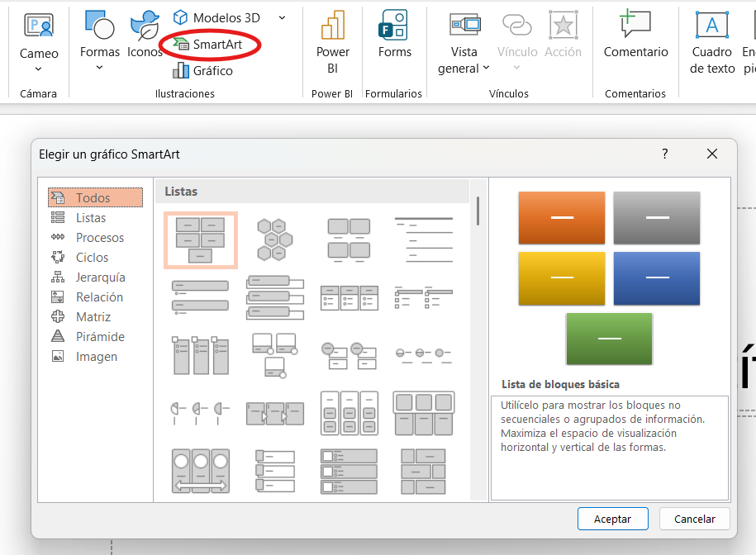Open the Formas shapes gallery

point(100,34)
